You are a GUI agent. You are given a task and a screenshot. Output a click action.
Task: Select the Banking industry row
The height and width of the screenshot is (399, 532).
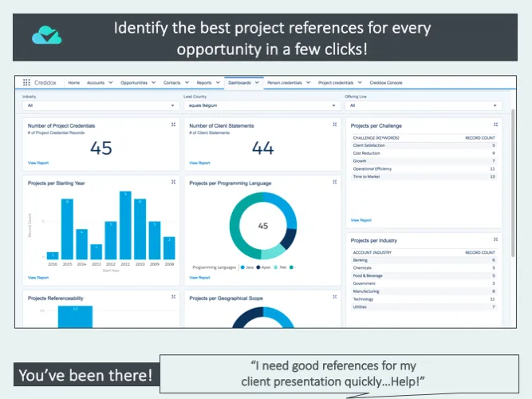(x=424, y=260)
